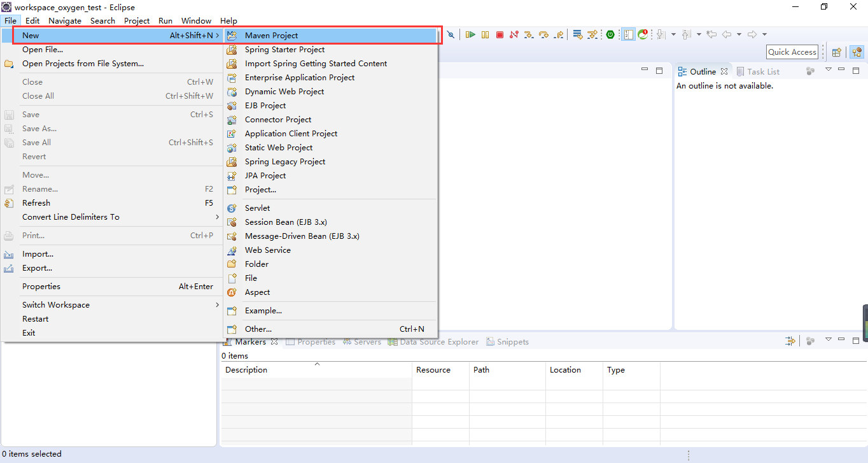868x463 pixels.
Task: Select Enterprise Application Project entry
Action: point(330,77)
